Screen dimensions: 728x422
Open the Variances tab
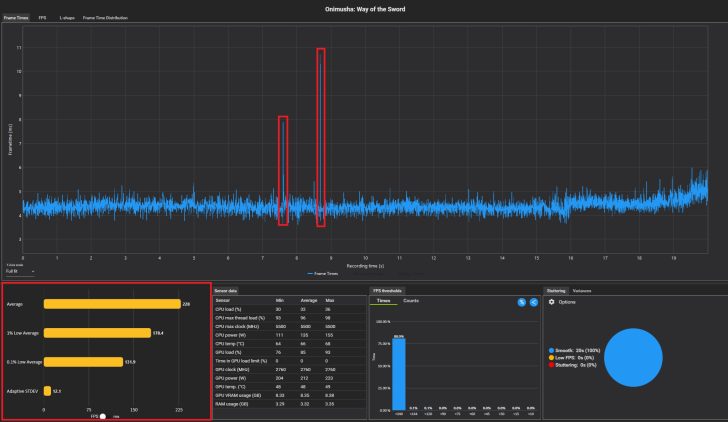582,291
